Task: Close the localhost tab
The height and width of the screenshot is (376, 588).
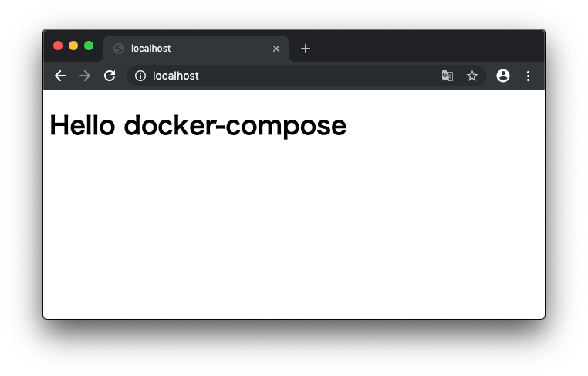Action: (276, 49)
